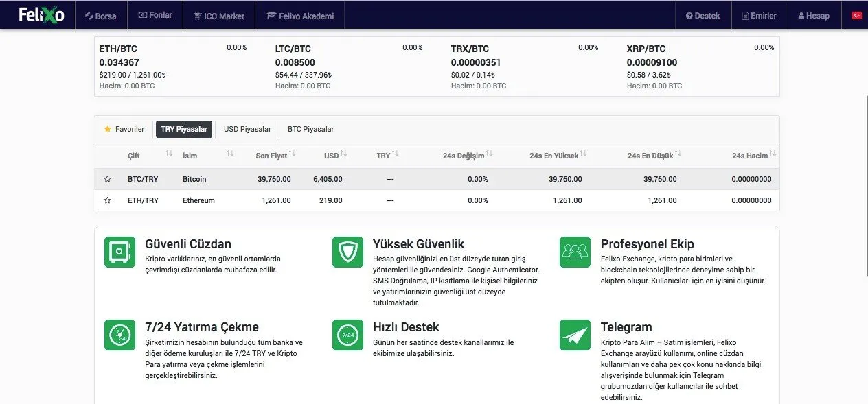Go to ICO Market
This screenshot has height=404, width=868.
pyautogui.click(x=219, y=15)
